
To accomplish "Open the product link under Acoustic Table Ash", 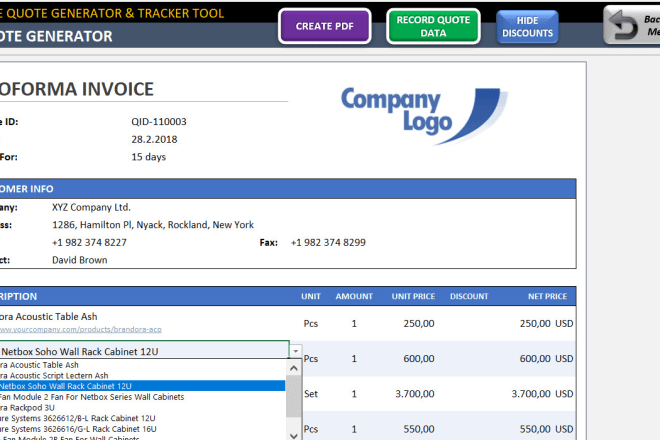I will tap(80, 329).
